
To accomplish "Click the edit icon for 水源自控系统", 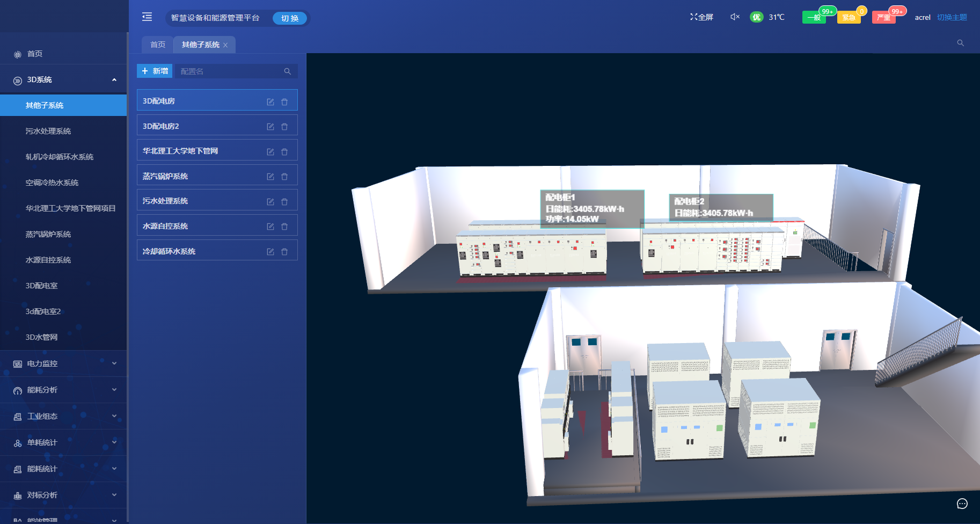I will [270, 227].
